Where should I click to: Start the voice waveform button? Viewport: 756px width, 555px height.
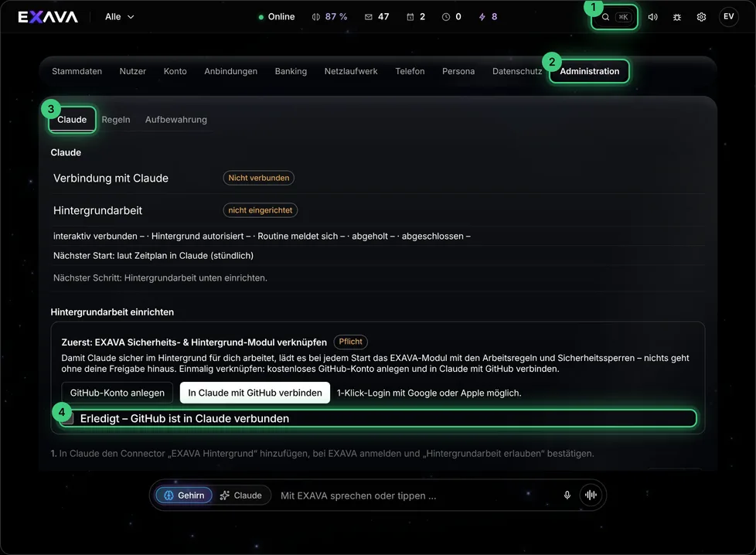tap(591, 495)
